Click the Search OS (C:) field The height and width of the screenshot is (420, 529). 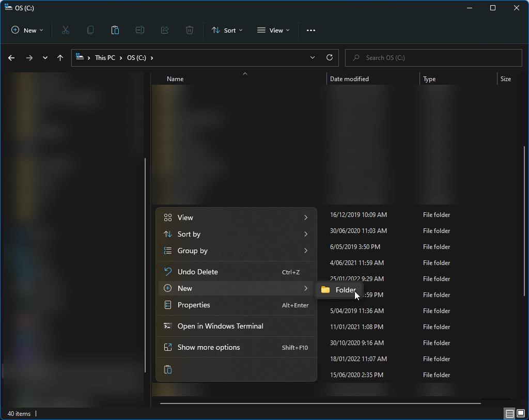point(433,58)
